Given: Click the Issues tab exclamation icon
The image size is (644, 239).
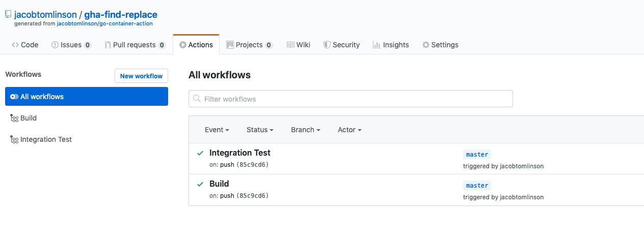Looking at the screenshot, I should [x=55, y=45].
